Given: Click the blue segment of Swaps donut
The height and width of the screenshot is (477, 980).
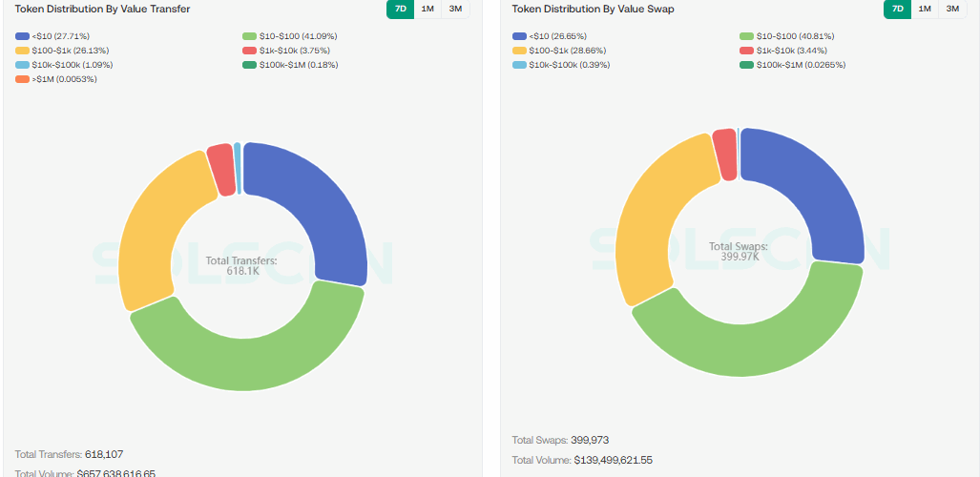Looking at the screenshot, I should 811,191.
